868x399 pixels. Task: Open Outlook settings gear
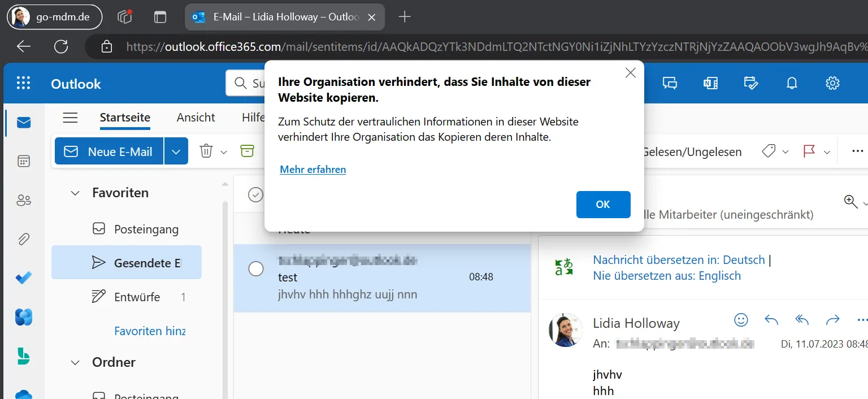pos(832,84)
